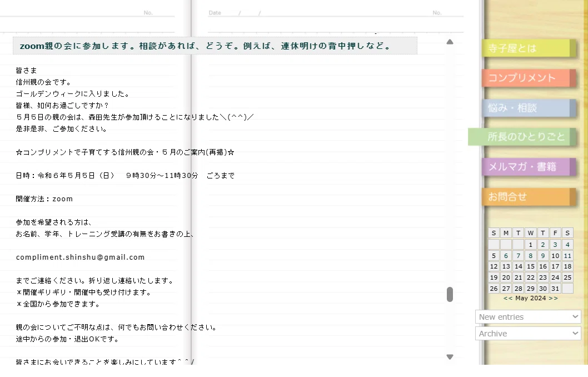Click the line ＊全国から参加できます。

click(58, 304)
